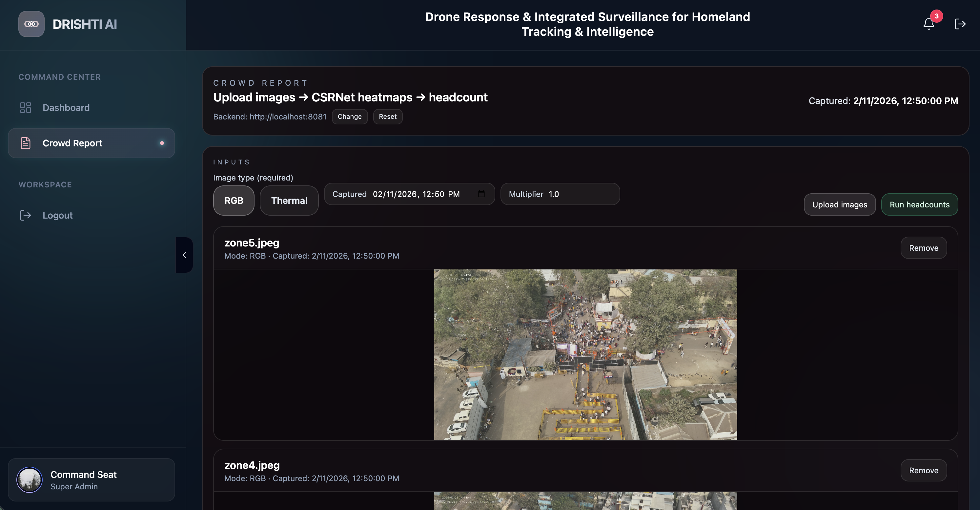Click Run headcounts button
Image resolution: width=980 pixels, height=510 pixels.
click(920, 205)
